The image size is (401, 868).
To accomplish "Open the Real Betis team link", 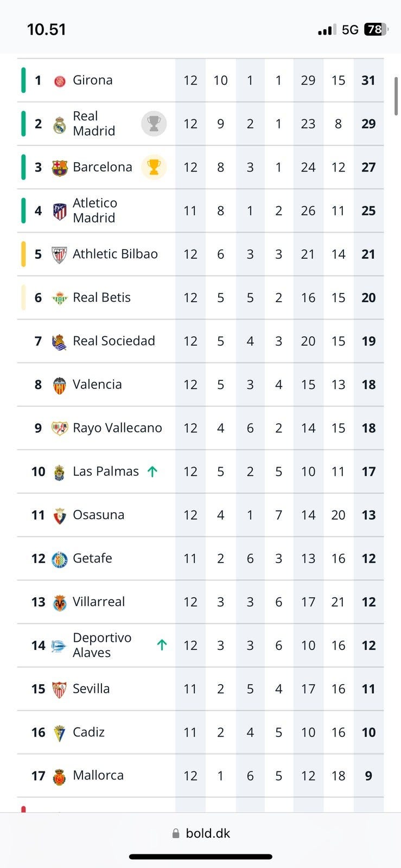I will coord(101,297).
